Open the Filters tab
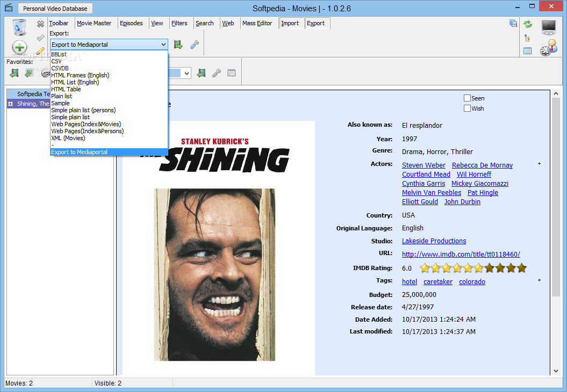The image size is (567, 392). [180, 23]
